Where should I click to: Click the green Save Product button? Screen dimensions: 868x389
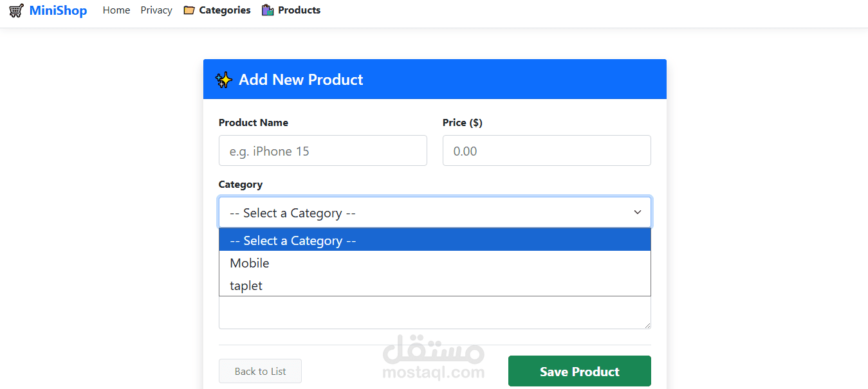click(x=579, y=371)
